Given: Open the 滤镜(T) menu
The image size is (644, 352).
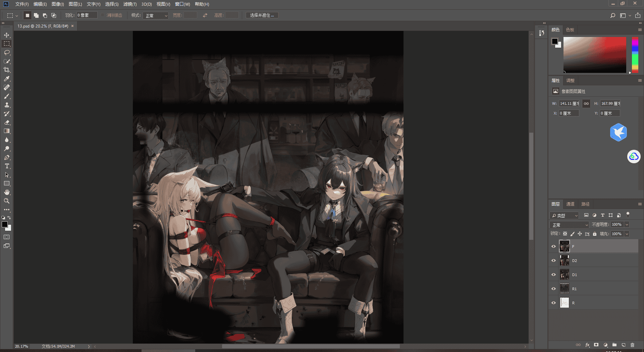Looking at the screenshot, I should tap(130, 4).
